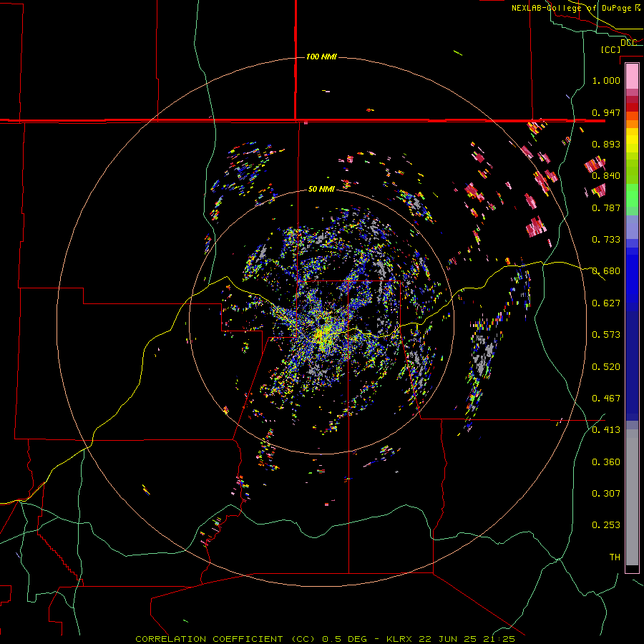Click the KLRX radar site identifier
Screen dimensions: 644x644
click(401, 639)
